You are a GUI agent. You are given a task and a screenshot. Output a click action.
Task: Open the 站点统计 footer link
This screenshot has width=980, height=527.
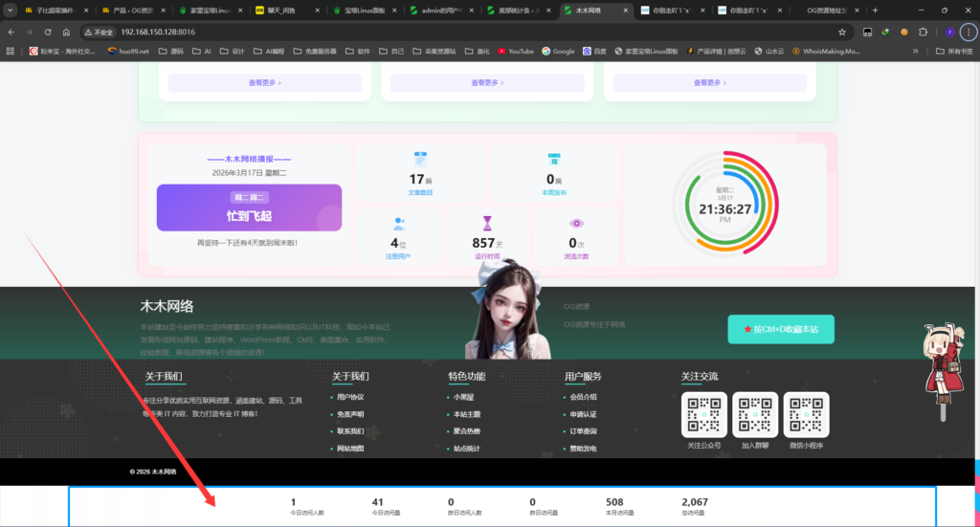tap(466, 449)
